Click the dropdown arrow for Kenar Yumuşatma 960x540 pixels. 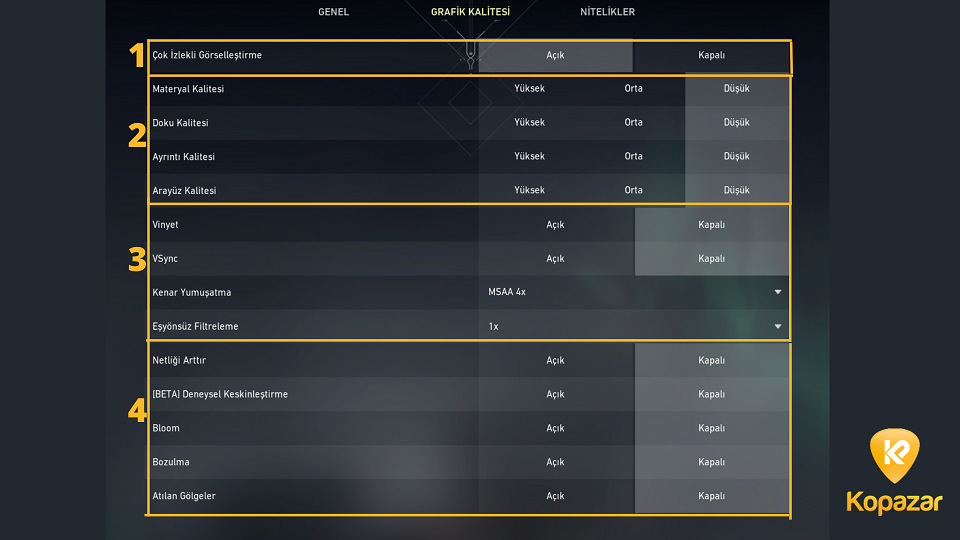coord(778,292)
